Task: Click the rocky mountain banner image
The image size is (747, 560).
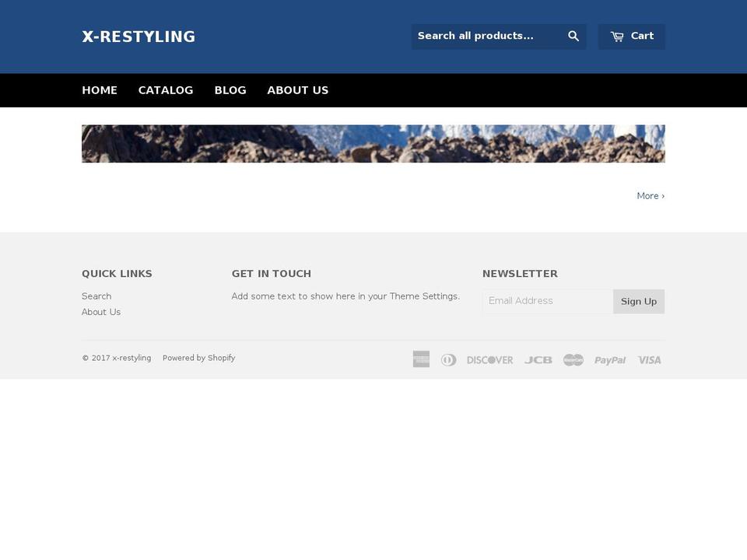Action: coord(373,144)
